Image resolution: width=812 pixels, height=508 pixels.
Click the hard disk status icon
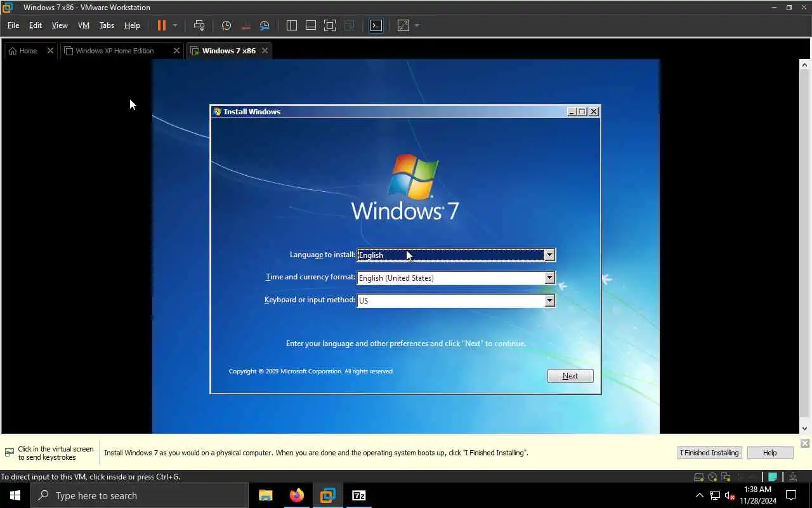click(x=698, y=477)
